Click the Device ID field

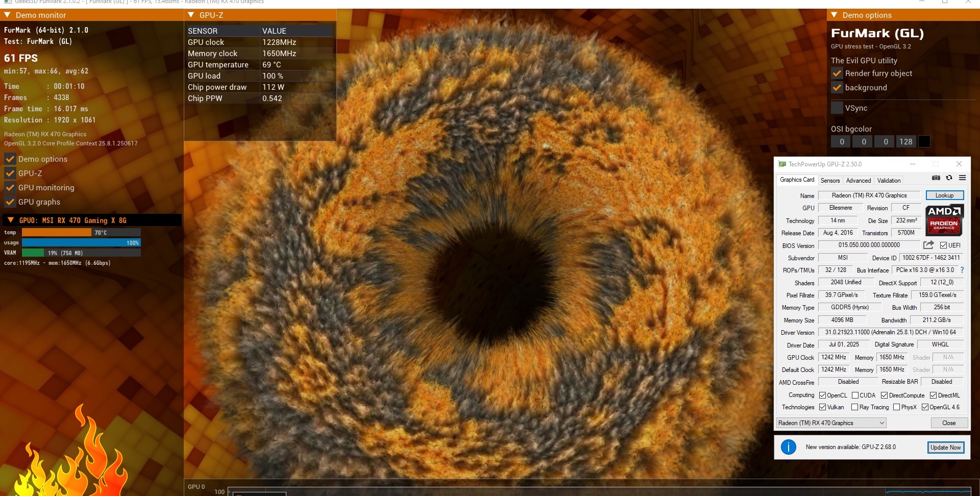(931, 258)
